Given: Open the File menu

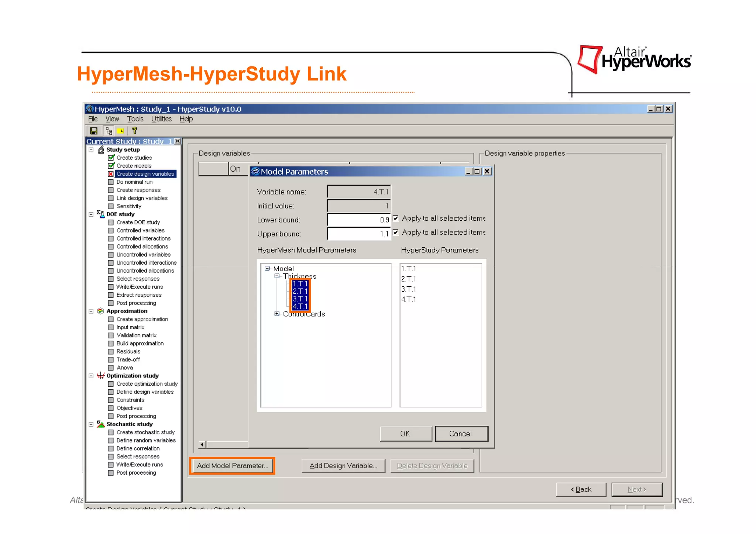Looking at the screenshot, I should coord(93,119).
